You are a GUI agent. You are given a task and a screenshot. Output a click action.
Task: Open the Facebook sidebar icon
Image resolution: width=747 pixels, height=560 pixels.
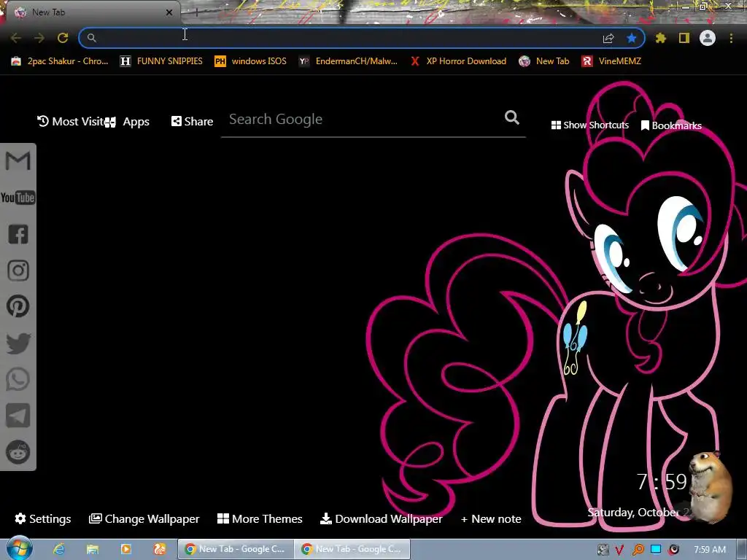[x=18, y=234]
